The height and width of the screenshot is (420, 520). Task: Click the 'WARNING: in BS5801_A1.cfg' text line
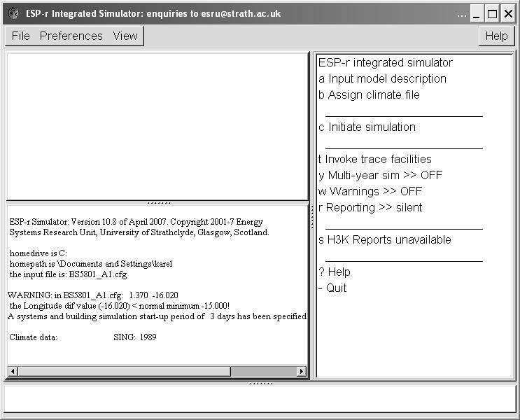(93, 295)
